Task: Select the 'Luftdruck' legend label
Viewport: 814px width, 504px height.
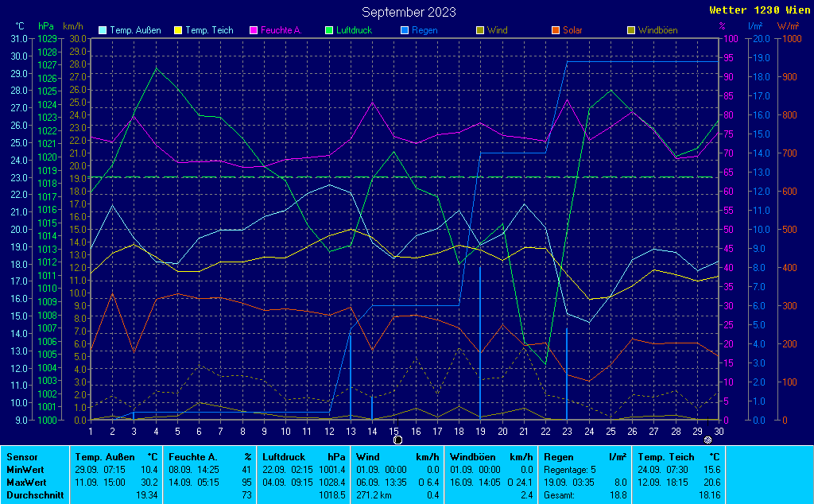Action: click(354, 30)
